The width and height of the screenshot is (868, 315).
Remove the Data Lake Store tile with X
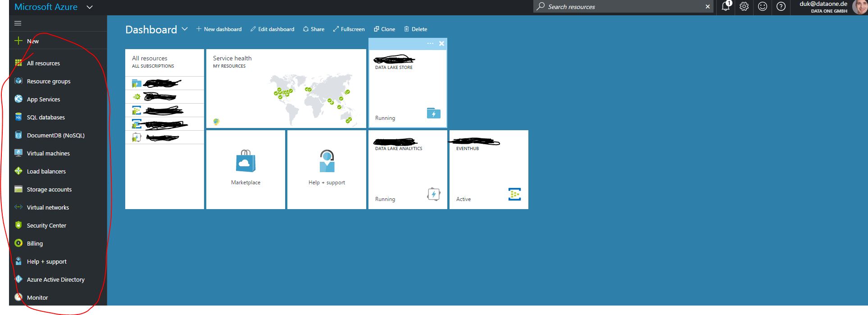[441, 44]
